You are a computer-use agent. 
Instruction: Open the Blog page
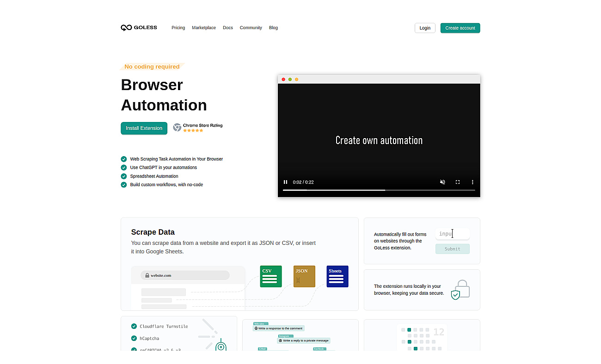click(273, 28)
